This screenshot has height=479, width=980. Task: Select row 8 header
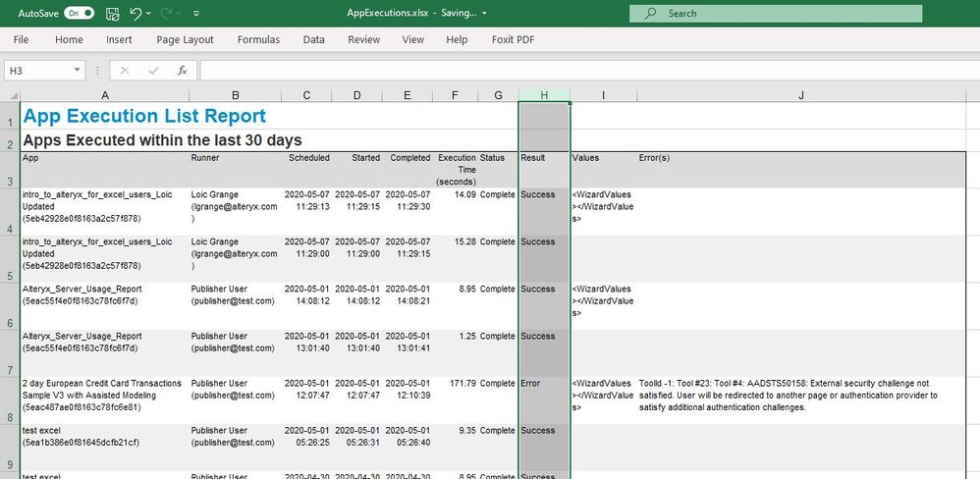10,400
